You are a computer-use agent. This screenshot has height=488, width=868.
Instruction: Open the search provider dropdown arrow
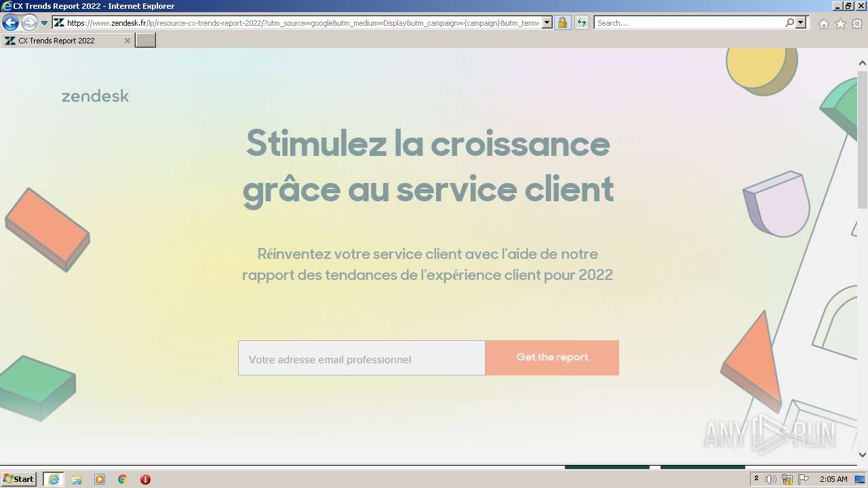click(x=802, y=22)
